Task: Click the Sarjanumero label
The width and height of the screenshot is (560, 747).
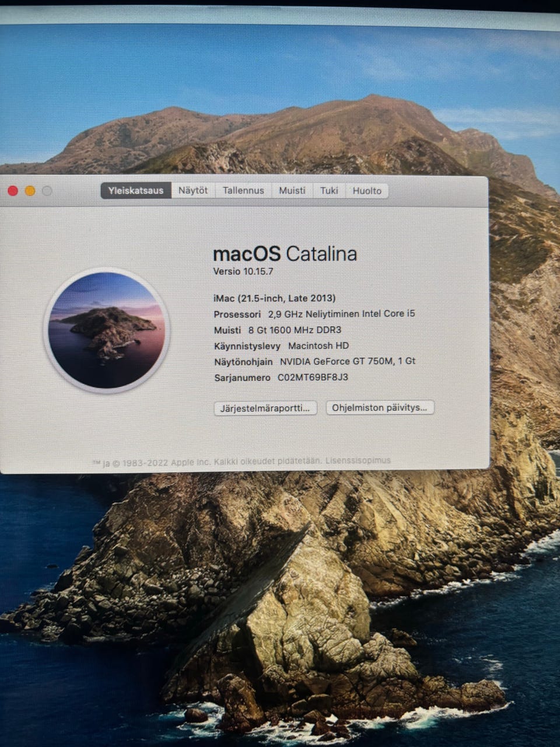Action: tap(242, 378)
